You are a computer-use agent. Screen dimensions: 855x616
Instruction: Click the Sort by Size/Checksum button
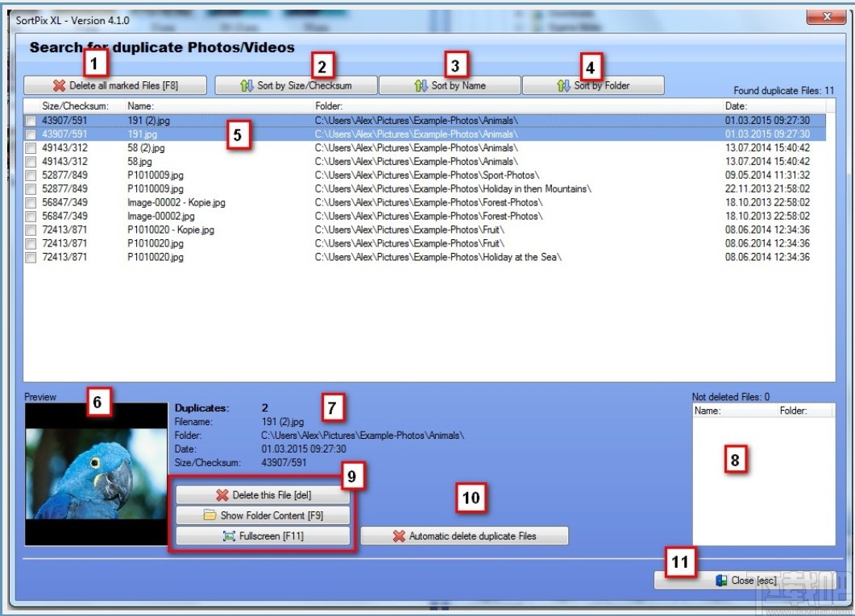pyautogui.click(x=296, y=85)
